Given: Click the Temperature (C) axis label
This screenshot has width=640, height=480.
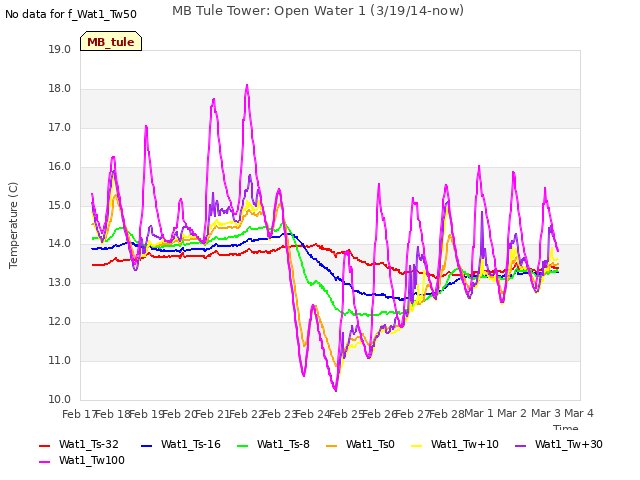Looking at the screenshot, I should (13, 225).
